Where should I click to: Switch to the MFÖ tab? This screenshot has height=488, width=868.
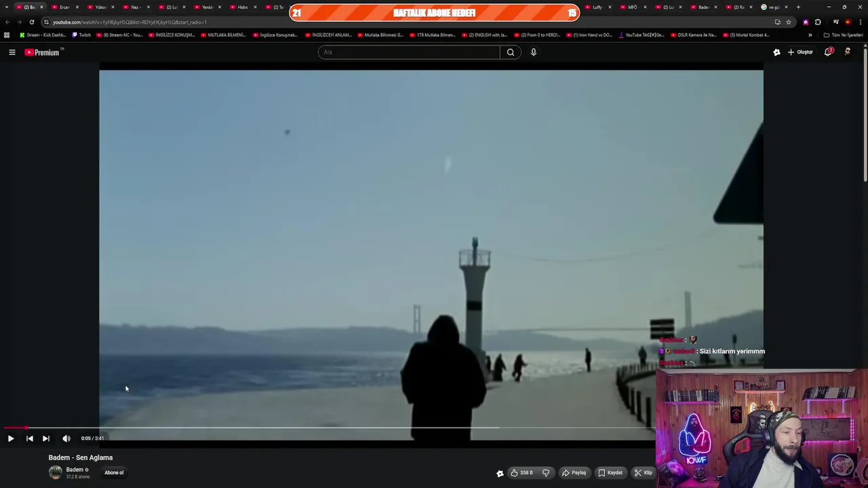632,7
